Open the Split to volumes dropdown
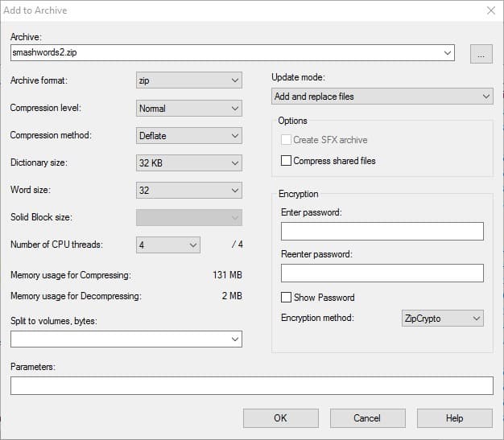504x440 pixels. pos(126,339)
